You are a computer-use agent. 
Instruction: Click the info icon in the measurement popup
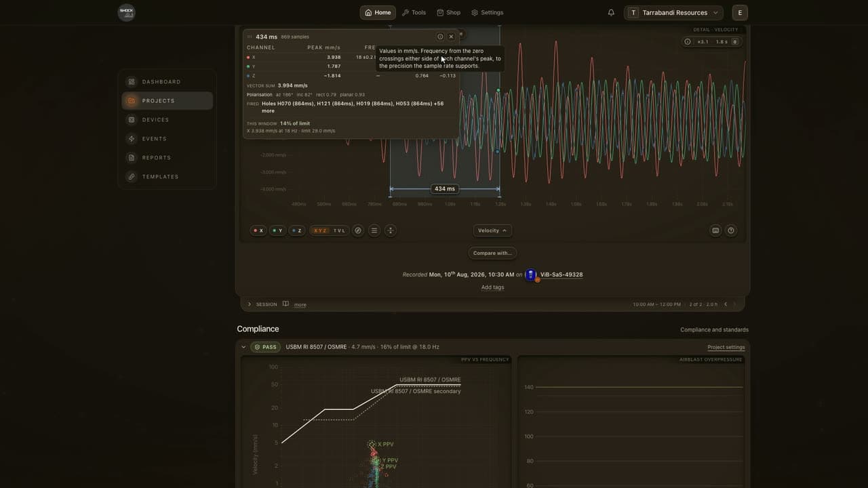tap(440, 37)
